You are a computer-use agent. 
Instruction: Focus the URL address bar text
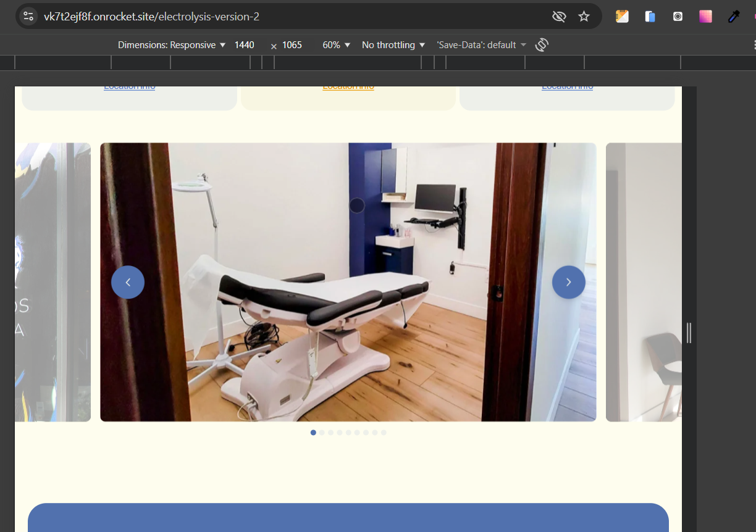151,17
